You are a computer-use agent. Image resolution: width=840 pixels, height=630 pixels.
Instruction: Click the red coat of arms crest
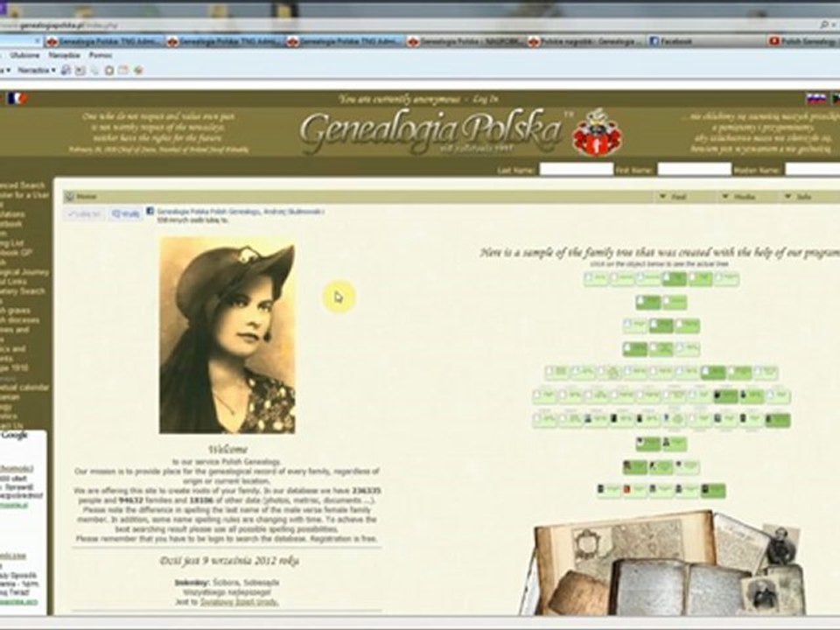coord(597,132)
